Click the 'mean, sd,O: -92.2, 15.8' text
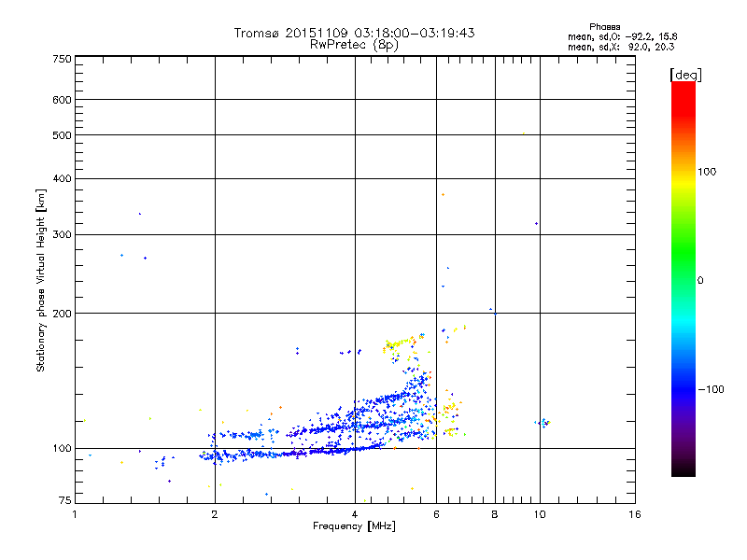The image size is (747, 560). [x=622, y=36]
